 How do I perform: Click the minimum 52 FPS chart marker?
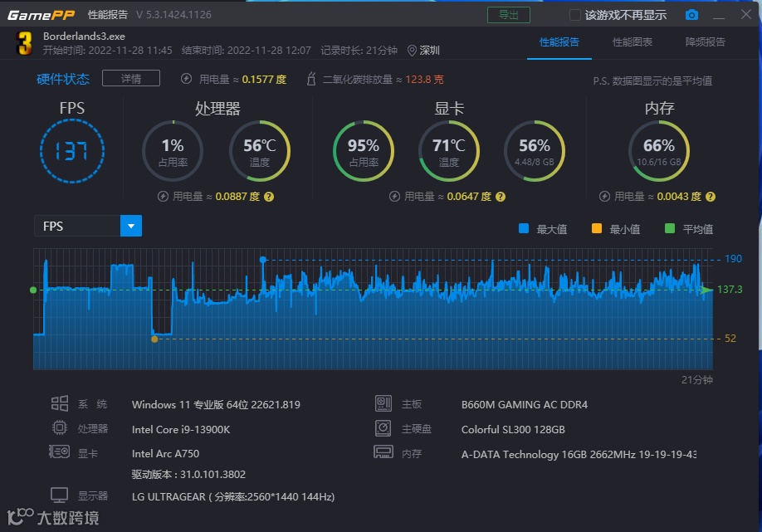[154, 339]
